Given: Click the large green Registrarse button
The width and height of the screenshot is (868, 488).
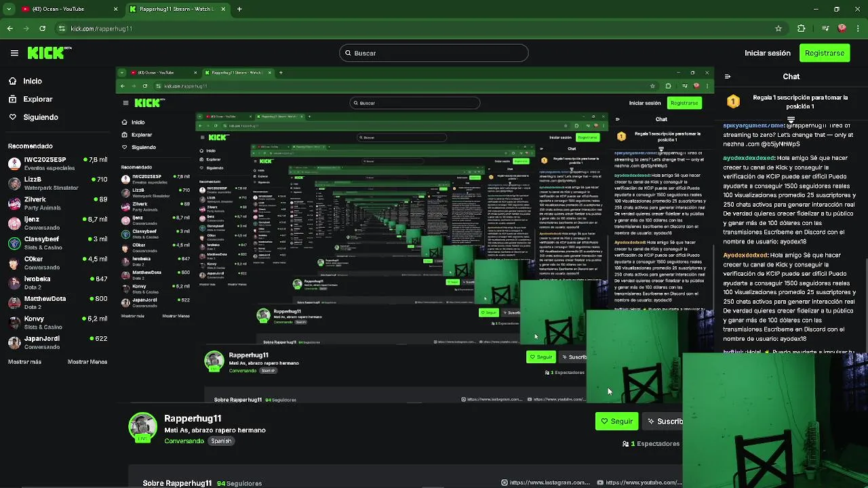Looking at the screenshot, I should point(825,53).
